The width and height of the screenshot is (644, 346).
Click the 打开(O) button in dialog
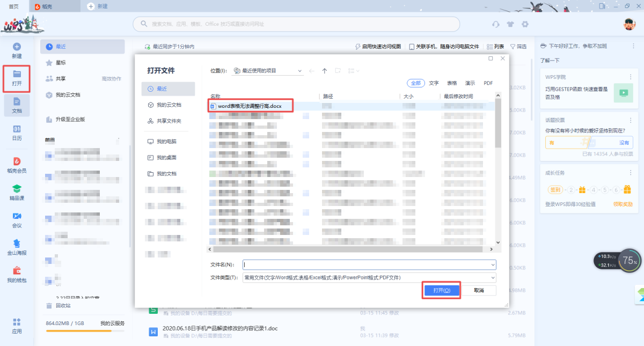[x=441, y=290]
